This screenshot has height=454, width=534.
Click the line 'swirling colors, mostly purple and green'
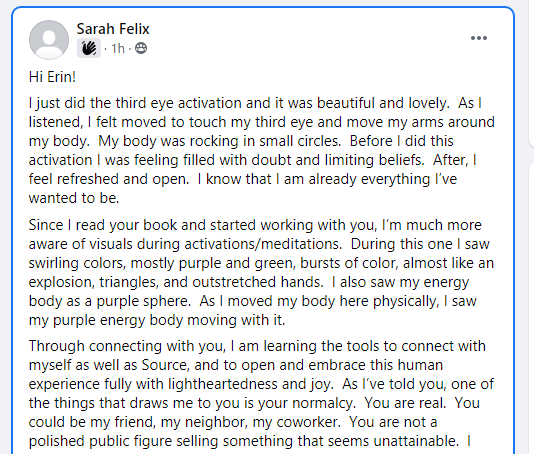pos(261,263)
